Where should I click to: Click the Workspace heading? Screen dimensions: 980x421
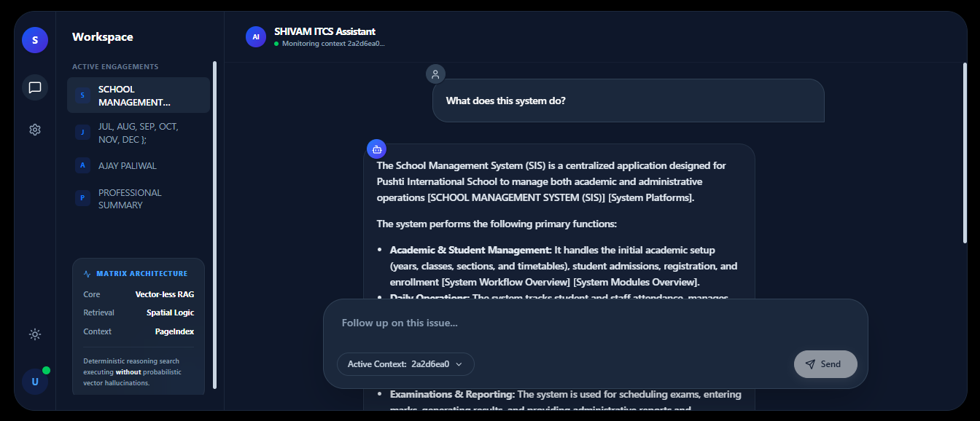(x=103, y=37)
